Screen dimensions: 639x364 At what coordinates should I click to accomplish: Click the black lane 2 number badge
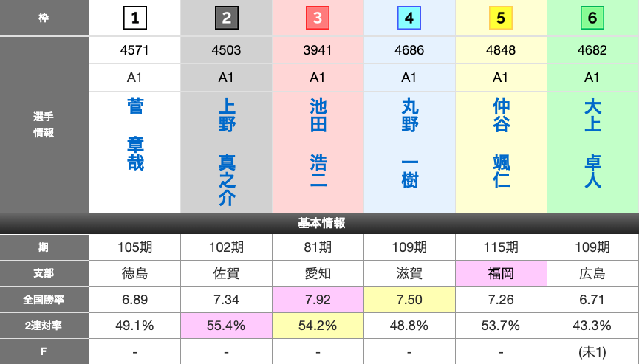(x=226, y=18)
